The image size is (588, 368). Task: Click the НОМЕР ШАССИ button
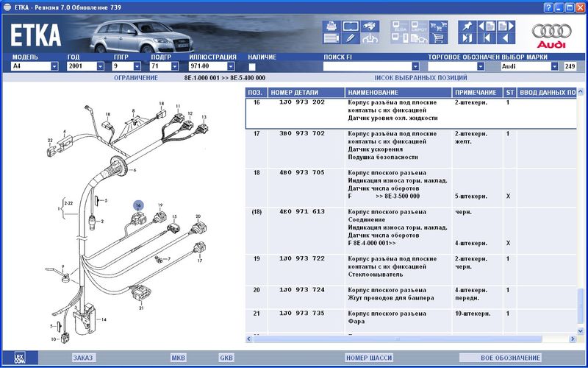(369, 358)
